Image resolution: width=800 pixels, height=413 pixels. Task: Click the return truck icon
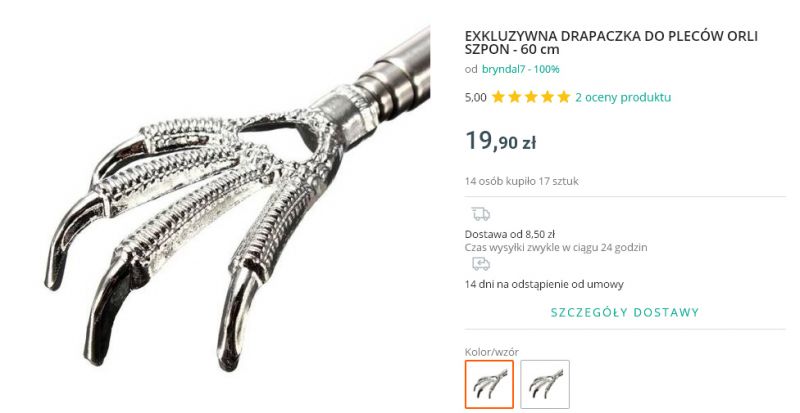481,263
